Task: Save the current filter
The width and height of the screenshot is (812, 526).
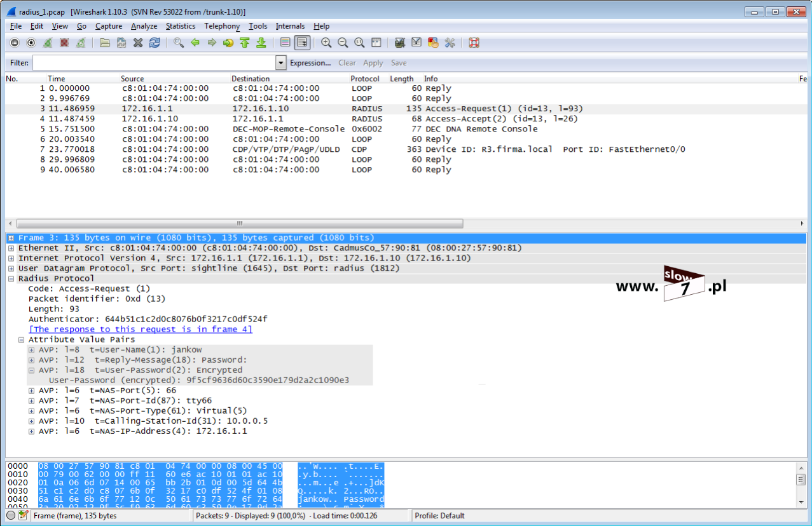Action: tap(399, 63)
